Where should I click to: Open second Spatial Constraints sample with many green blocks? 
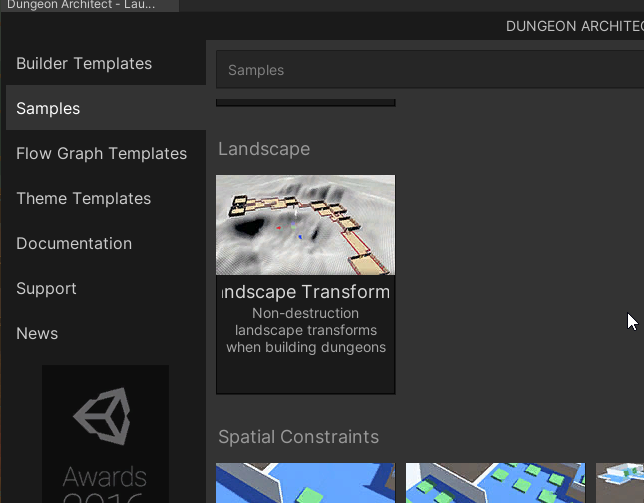pos(495,483)
